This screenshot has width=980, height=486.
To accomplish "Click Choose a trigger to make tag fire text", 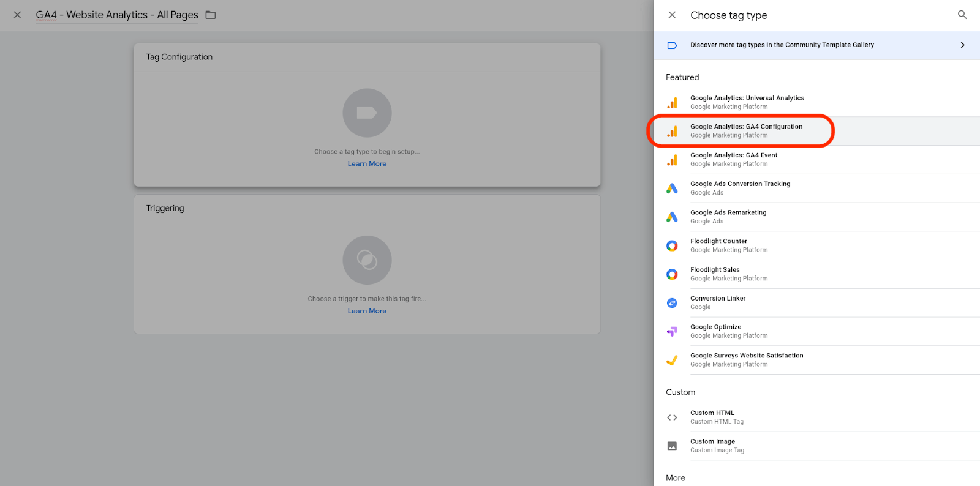I will [367, 299].
